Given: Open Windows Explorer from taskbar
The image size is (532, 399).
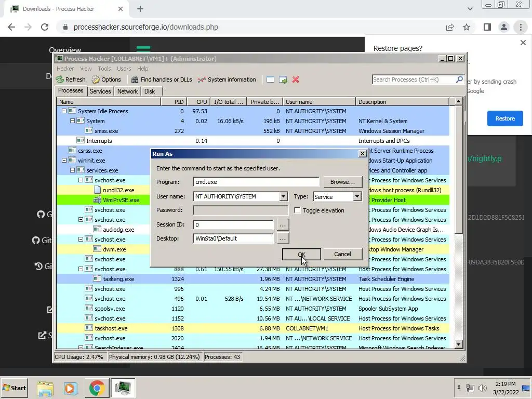Looking at the screenshot, I should pos(45,388).
